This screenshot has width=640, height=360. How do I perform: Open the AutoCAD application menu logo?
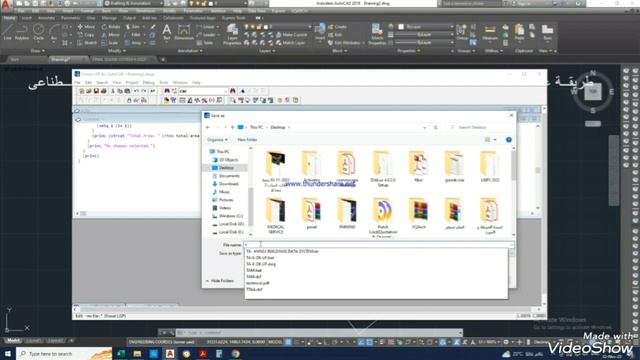[5, 4]
